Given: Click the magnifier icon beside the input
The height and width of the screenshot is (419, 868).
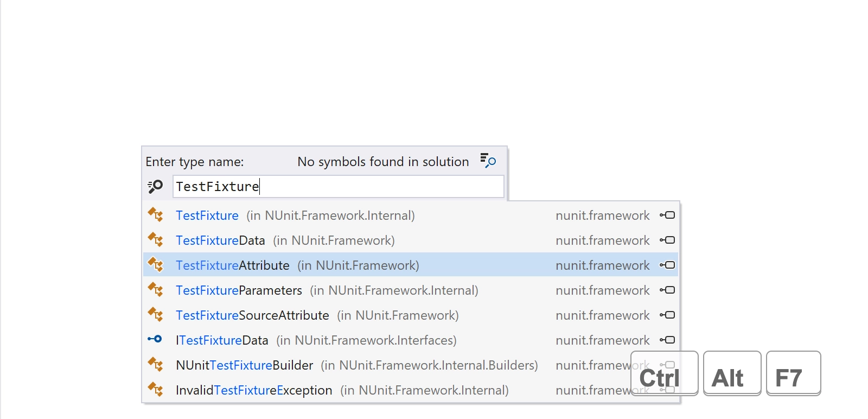Looking at the screenshot, I should 155,187.
